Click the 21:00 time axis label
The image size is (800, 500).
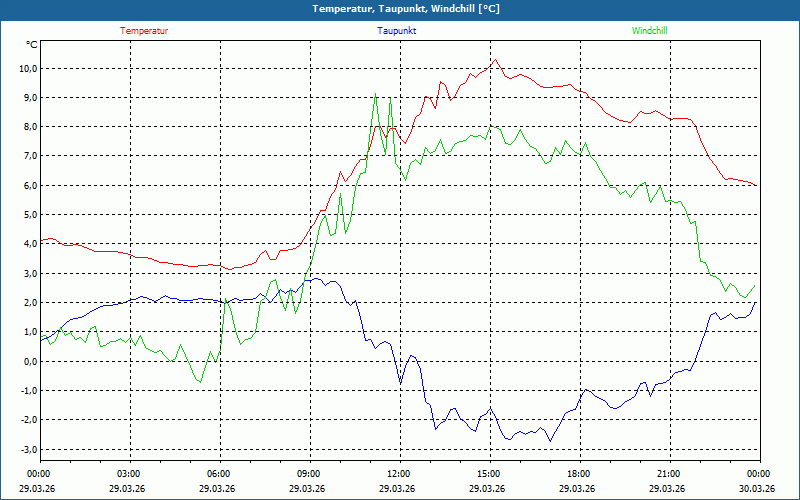pos(670,474)
